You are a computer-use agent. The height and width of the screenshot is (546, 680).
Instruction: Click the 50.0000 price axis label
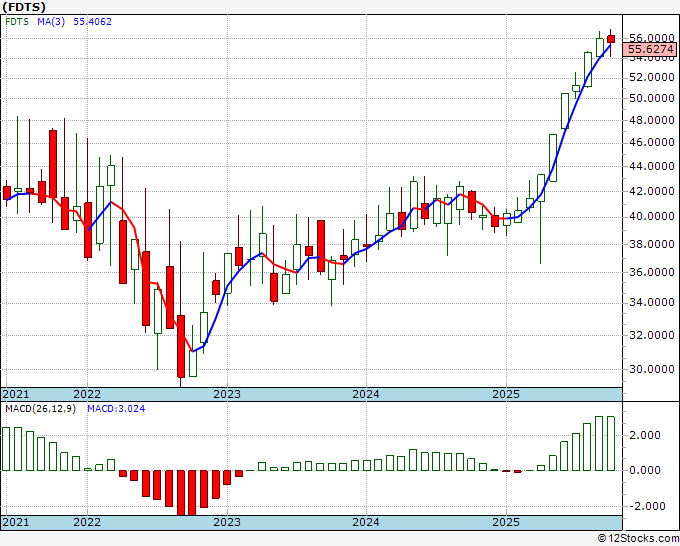coord(651,98)
